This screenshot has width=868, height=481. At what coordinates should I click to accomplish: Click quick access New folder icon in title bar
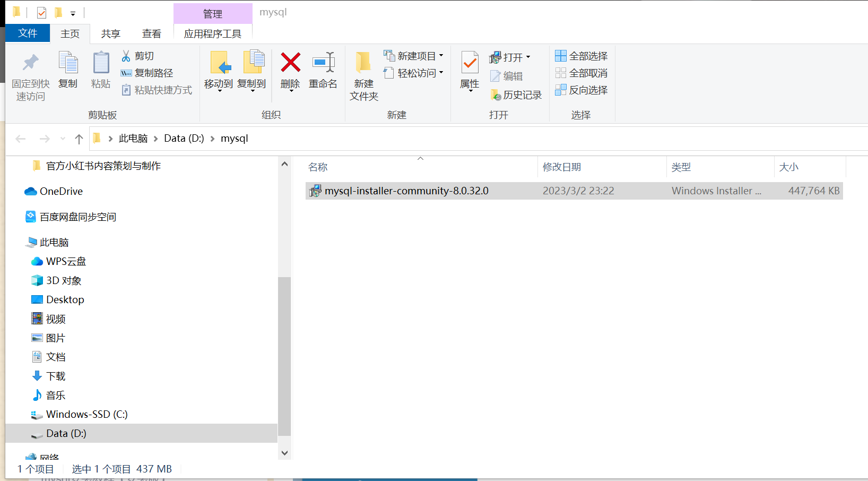[58, 12]
